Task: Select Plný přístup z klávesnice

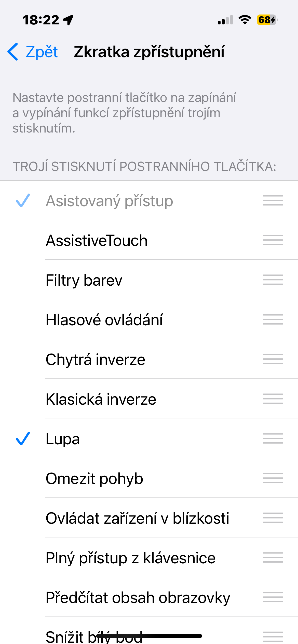Action: coord(130,558)
